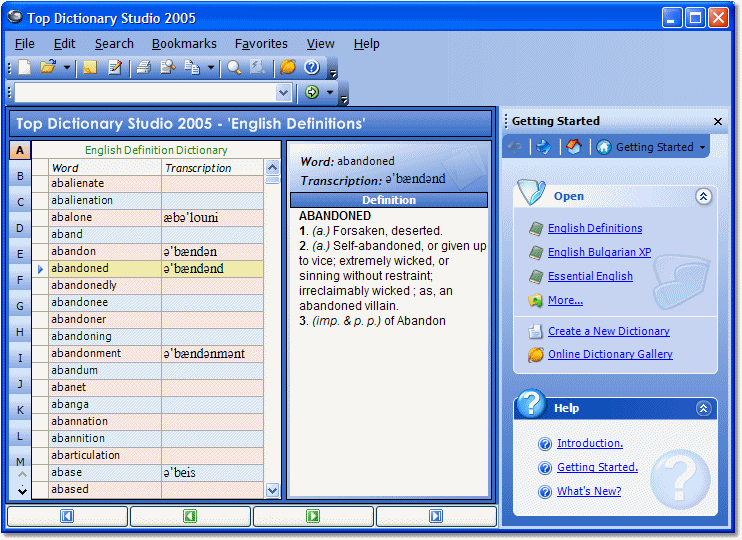The image size is (742, 540).
Task: Click the Back arrow in Getting Started pane
Action: click(x=515, y=147)
